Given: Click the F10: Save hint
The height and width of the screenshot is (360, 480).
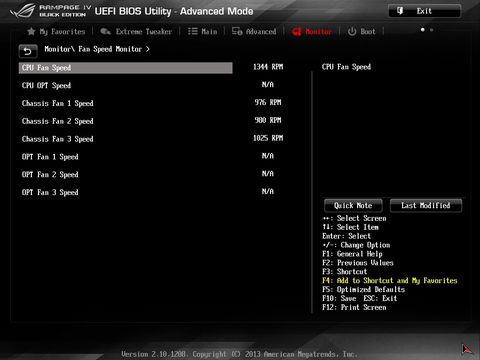Looking at the screenshot, I should [339, 298].
